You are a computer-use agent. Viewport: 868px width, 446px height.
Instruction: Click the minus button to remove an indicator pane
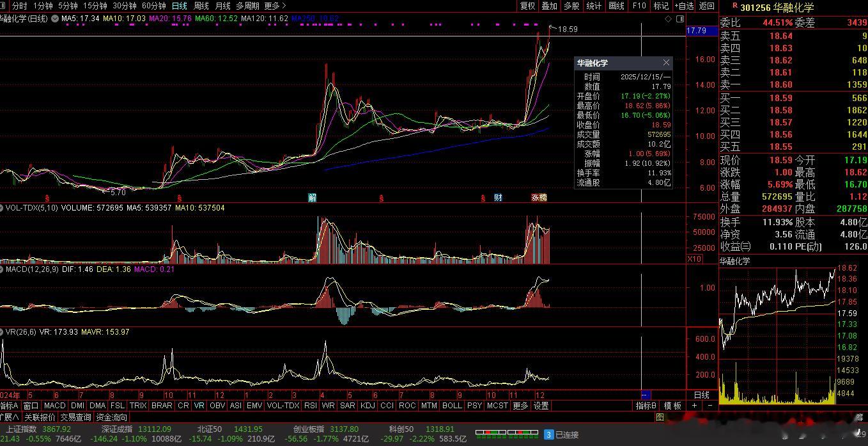[x=709, y=406]
